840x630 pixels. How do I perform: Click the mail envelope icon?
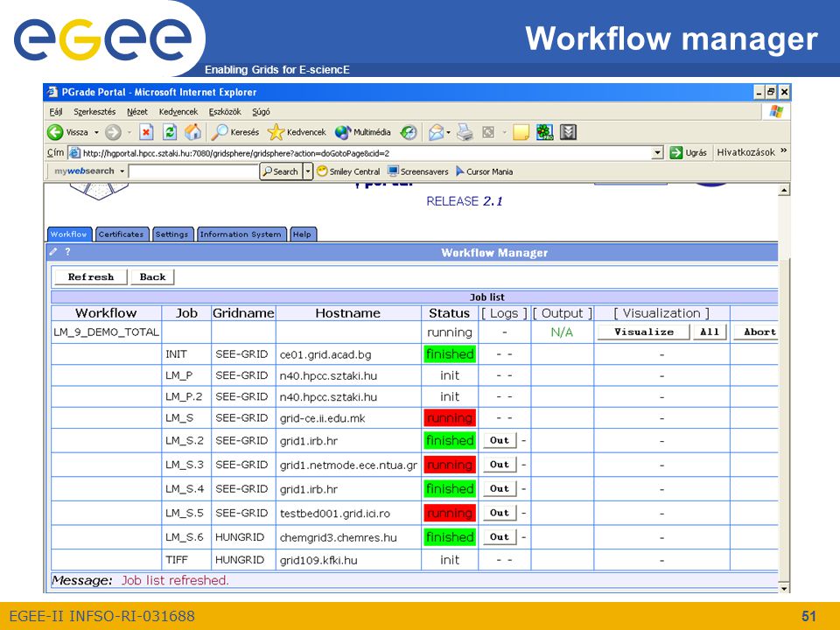click(x=436, y=132)
